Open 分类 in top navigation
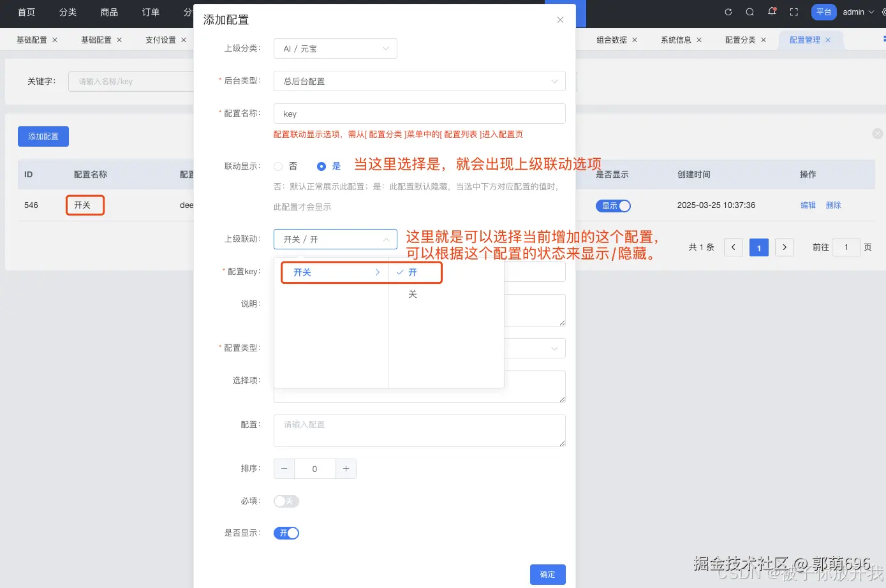The width and height of the screenshot is (886, 588). (x=68, y=12)
